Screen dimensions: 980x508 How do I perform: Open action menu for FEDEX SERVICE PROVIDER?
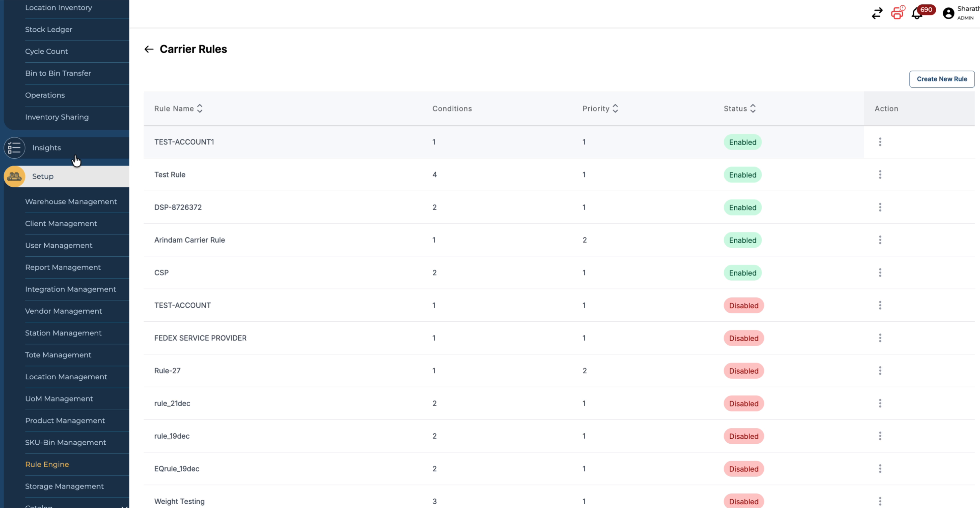pyautogui.click(x=880, y=338)
